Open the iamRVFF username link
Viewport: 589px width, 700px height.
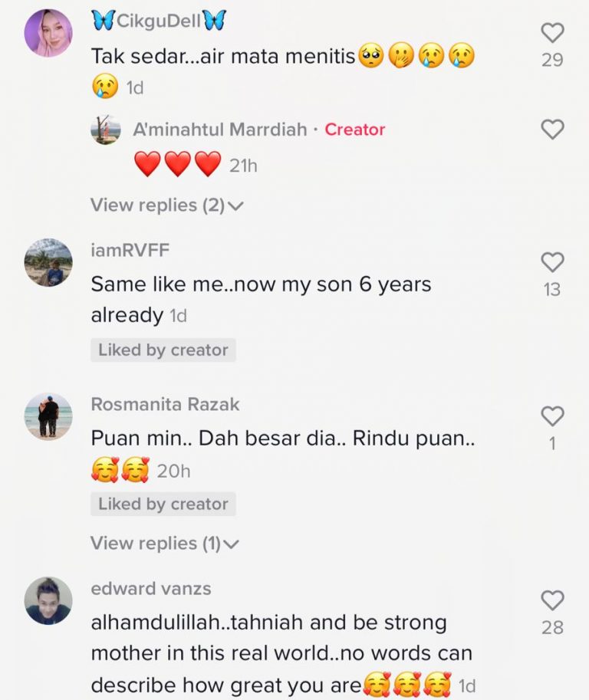(130, 250)
